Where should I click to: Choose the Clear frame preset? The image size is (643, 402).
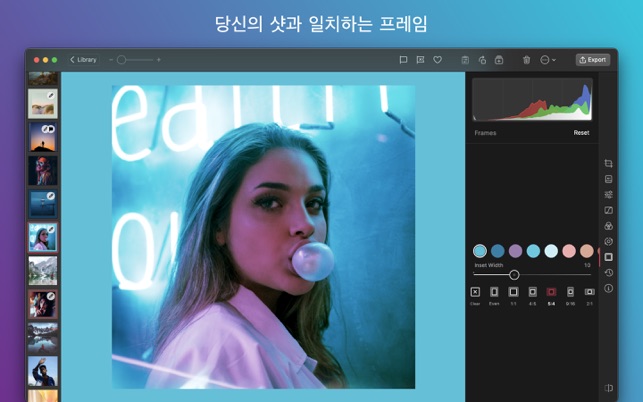475,296
